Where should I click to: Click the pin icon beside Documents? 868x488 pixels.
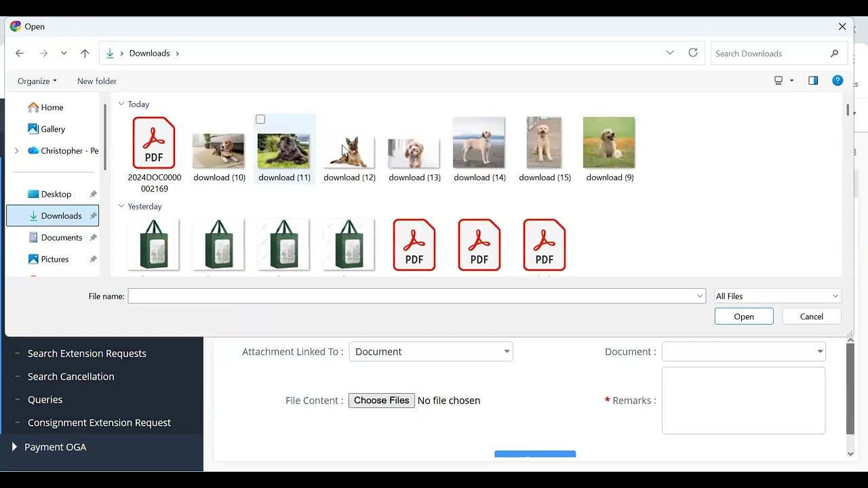click(94, 238)
